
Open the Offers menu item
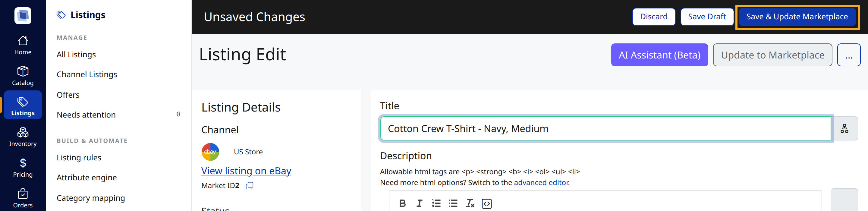point(68,95)
